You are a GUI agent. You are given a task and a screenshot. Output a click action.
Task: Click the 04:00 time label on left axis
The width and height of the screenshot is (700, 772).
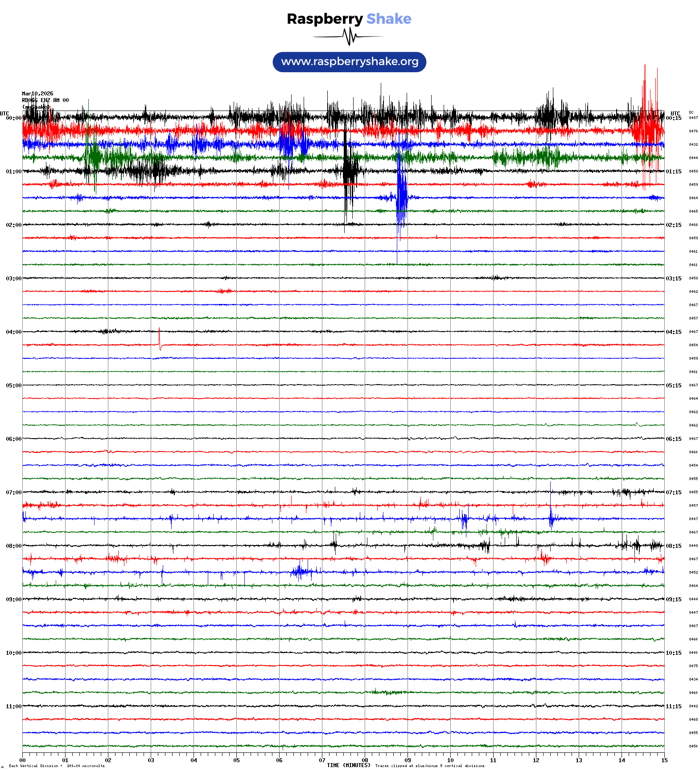point(13,332)
